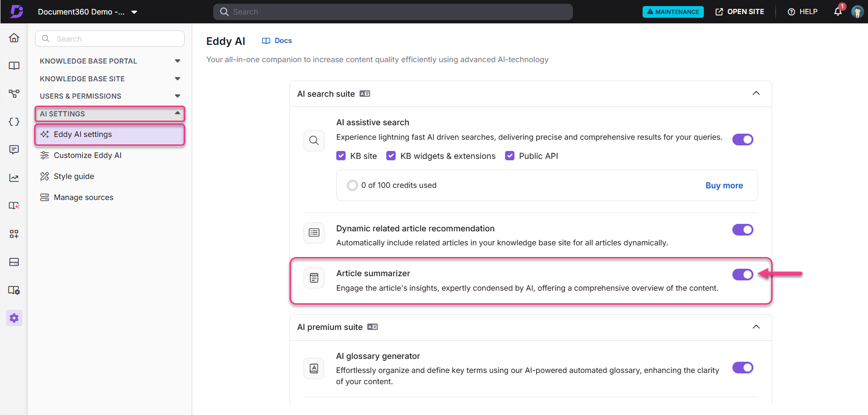
Task: Open the Drive storage icon in left rail
Action: click(14, 262)
